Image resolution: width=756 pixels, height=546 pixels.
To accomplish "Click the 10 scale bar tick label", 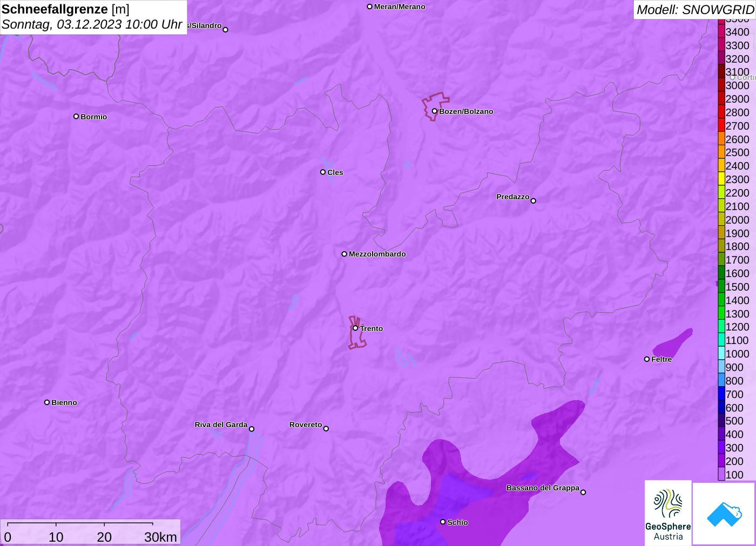I will click(x=56, y=537).
